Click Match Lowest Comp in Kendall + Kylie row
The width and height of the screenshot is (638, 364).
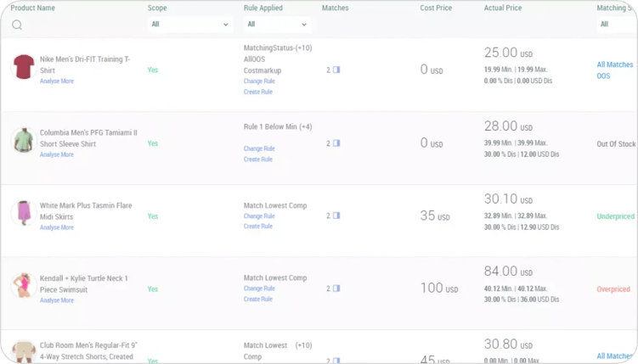pyautogui.click(x=275, y=277)
